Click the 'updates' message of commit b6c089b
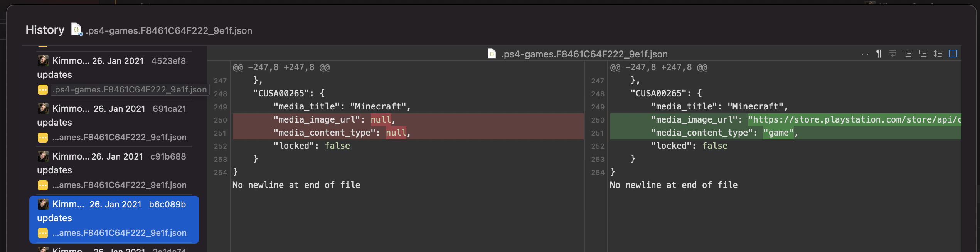980x252 pixels. (x=54, y=218)
